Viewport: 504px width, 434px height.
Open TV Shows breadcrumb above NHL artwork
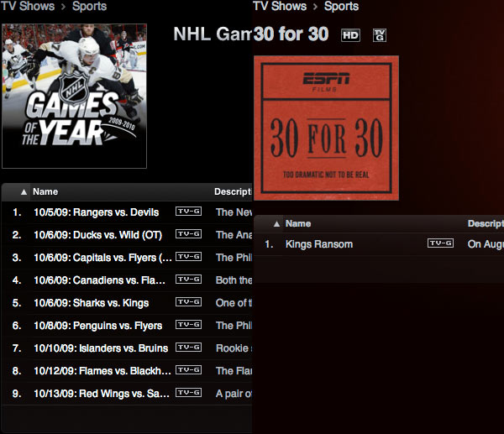click(27, 6)
